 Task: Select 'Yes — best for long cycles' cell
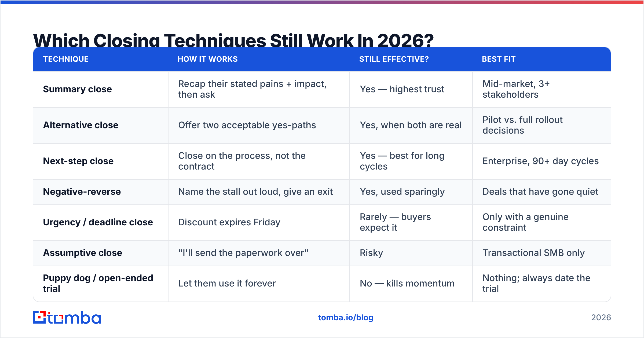point(411,161)
